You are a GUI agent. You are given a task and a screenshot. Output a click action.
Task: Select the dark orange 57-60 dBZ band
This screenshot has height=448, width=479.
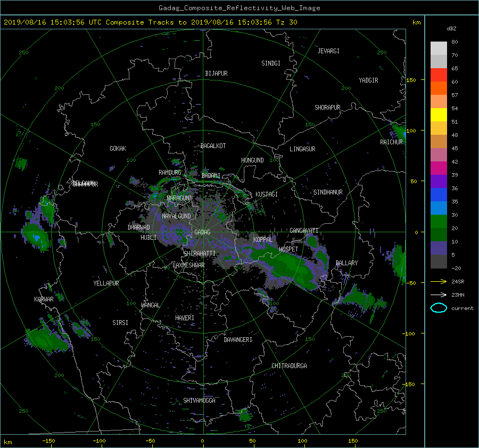[x=439, y=88]
